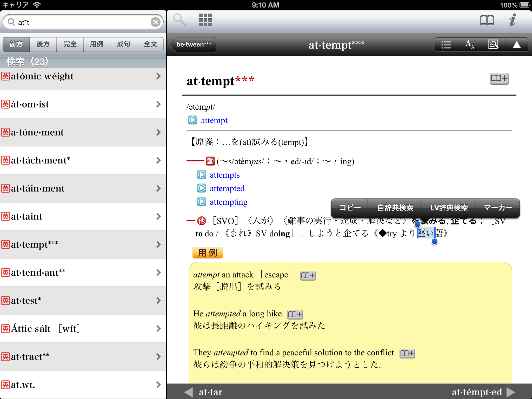Screen dimensions: 532x399
Task: Change font size with the A icon
Action: click(x=470, y=45)
